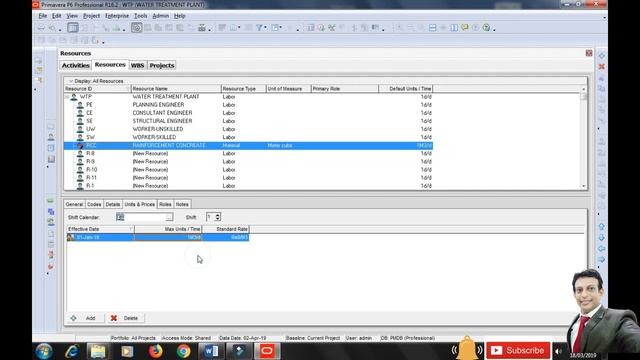
Task: Open the View menu
Action: click(x=72, y=16)
